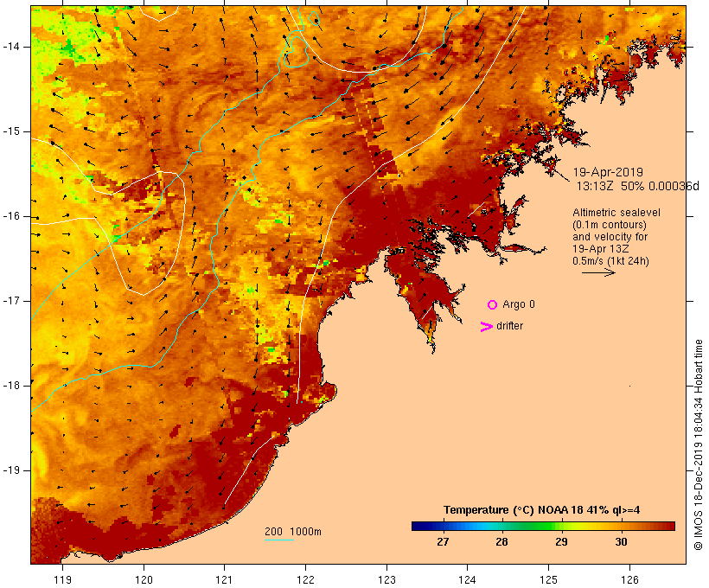Click the latitude axis label -15
Screen dimensions: 709x588
(x=11, y=131)
